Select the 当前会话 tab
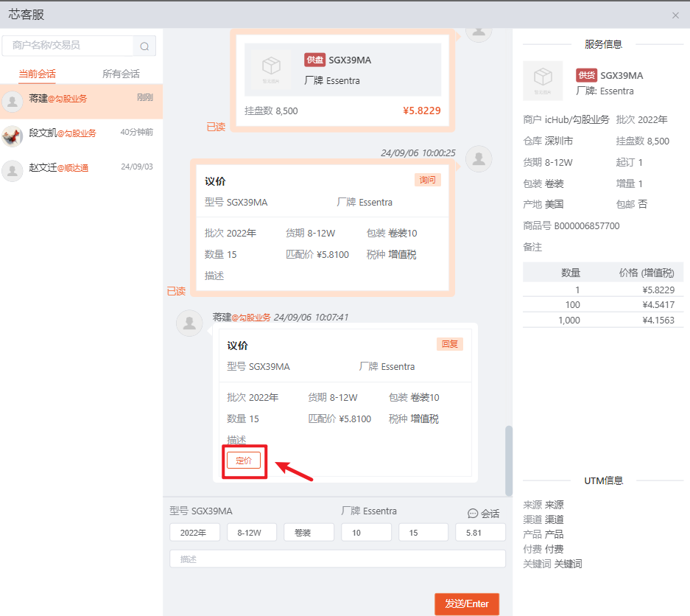690x616 pixels. [37, 74]
